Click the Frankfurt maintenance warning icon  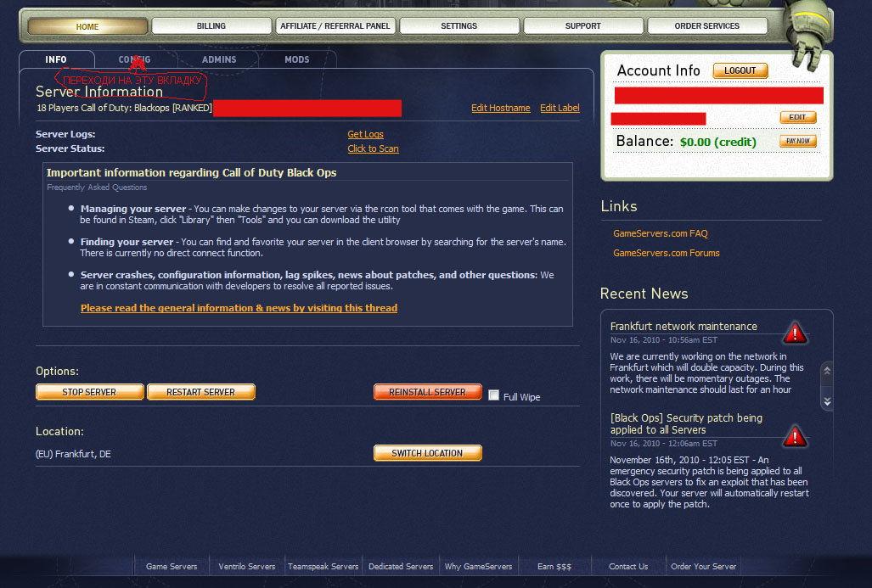(795, 333)
